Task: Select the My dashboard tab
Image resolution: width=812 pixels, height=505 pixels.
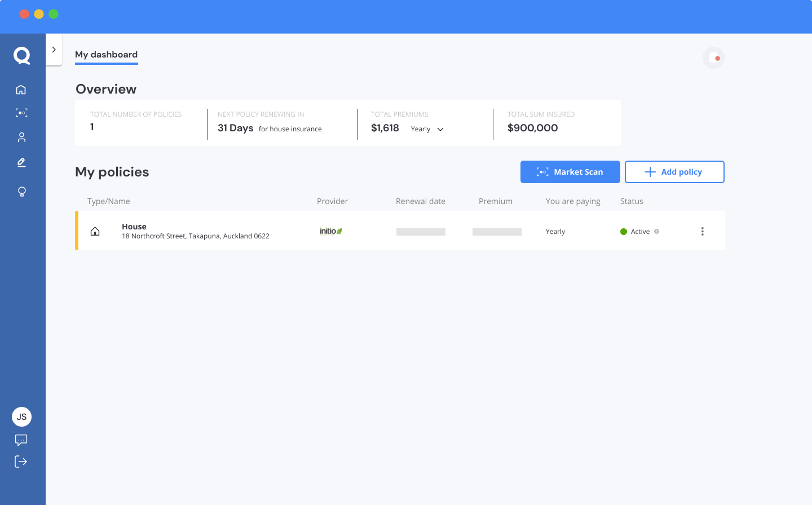Action: (107, 55)
